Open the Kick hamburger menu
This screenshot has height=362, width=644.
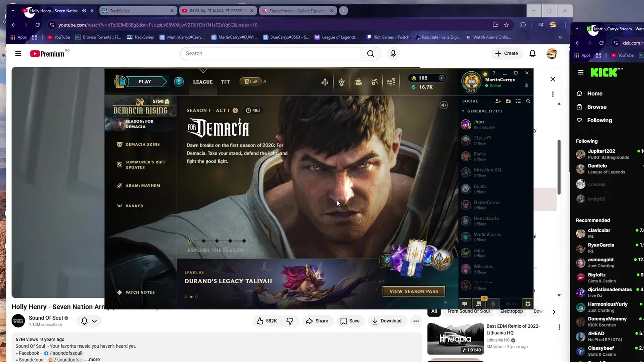click(x=581, y=72)
